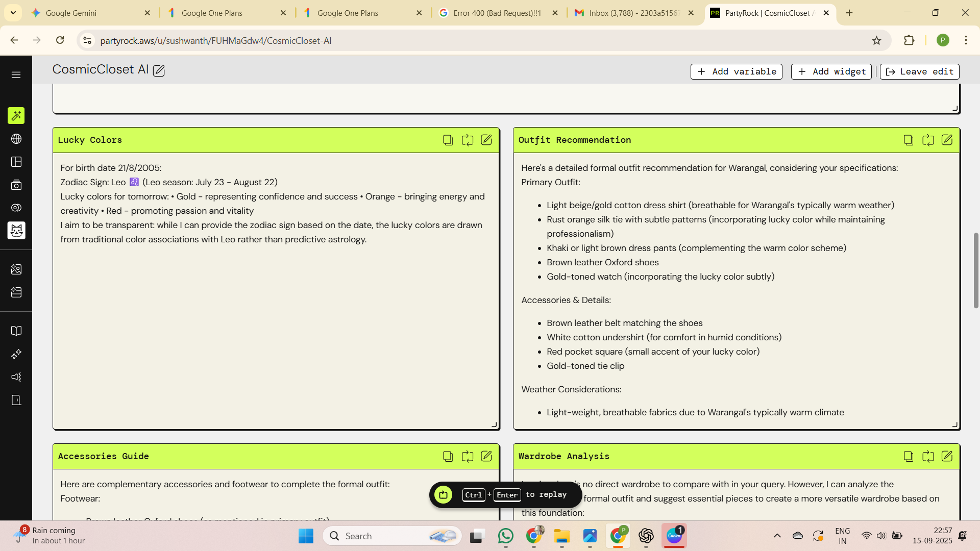Open the sidebar hamburger menu
This screenshot has height=551, width=980.
click(x=16, y=75)
